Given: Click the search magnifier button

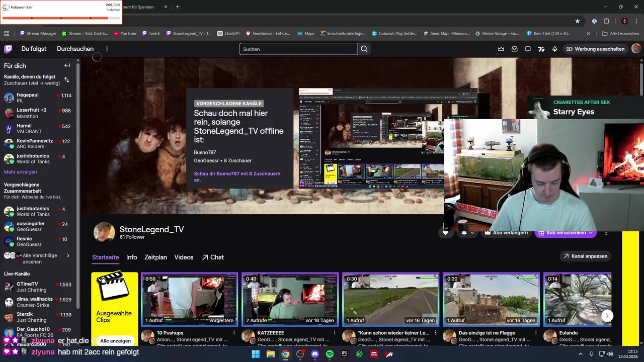Looking at the screenshot, I should [x=364, y=49].
